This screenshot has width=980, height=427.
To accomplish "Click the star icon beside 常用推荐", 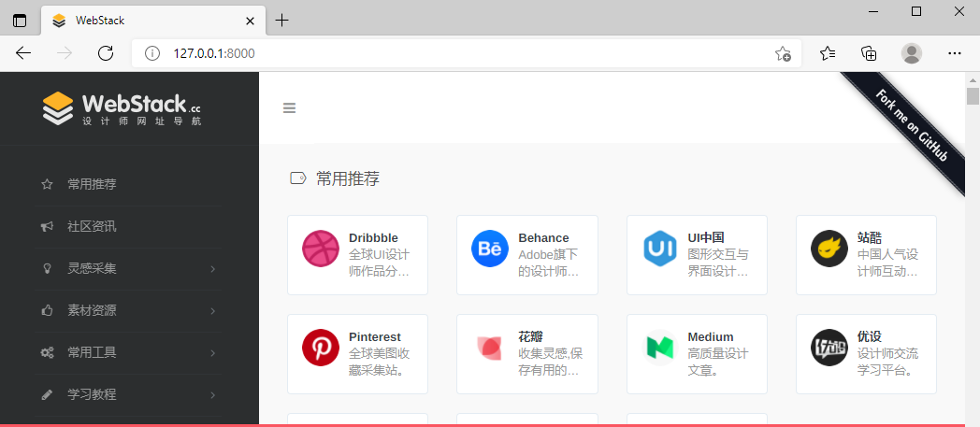I will coord(47,184).
